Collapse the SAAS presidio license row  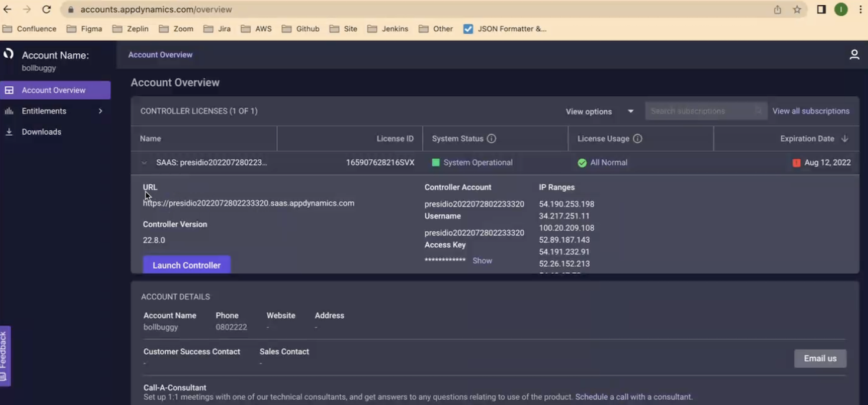[144, 163]
